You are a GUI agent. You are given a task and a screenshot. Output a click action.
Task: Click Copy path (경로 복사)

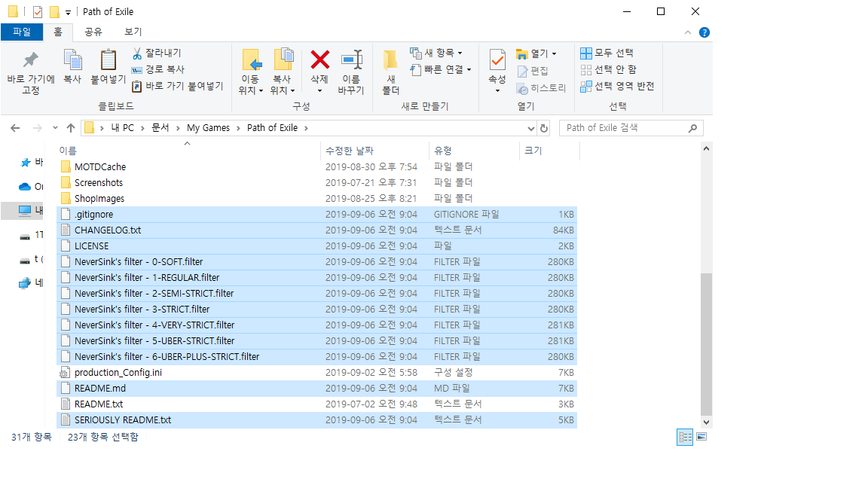(x=157, y=70)
